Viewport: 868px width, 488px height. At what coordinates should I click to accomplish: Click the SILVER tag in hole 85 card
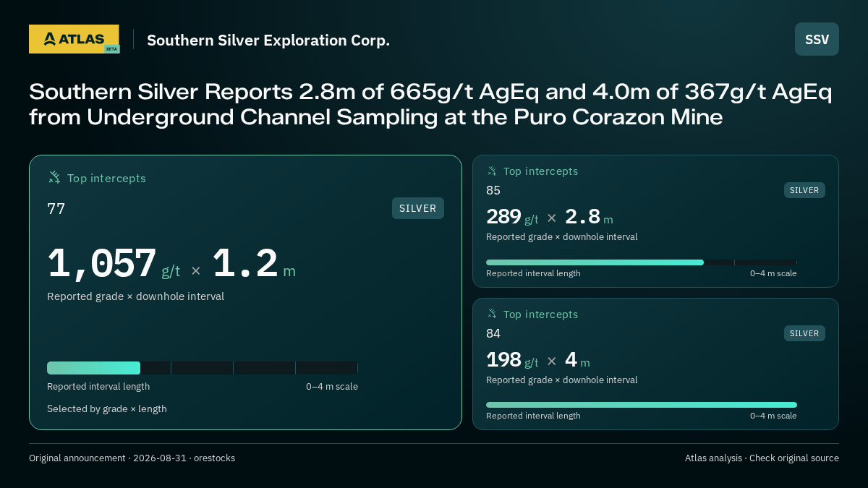(x=804, y=190)
